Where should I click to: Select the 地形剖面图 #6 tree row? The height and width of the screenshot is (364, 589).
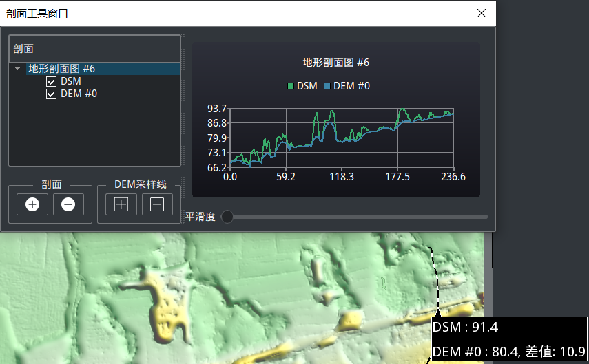coord(103,69)
